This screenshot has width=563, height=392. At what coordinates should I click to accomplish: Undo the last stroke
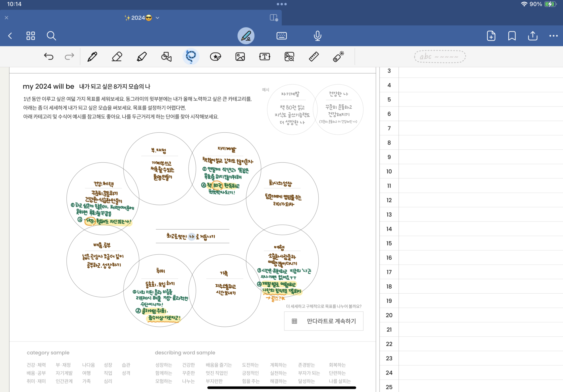49,57
